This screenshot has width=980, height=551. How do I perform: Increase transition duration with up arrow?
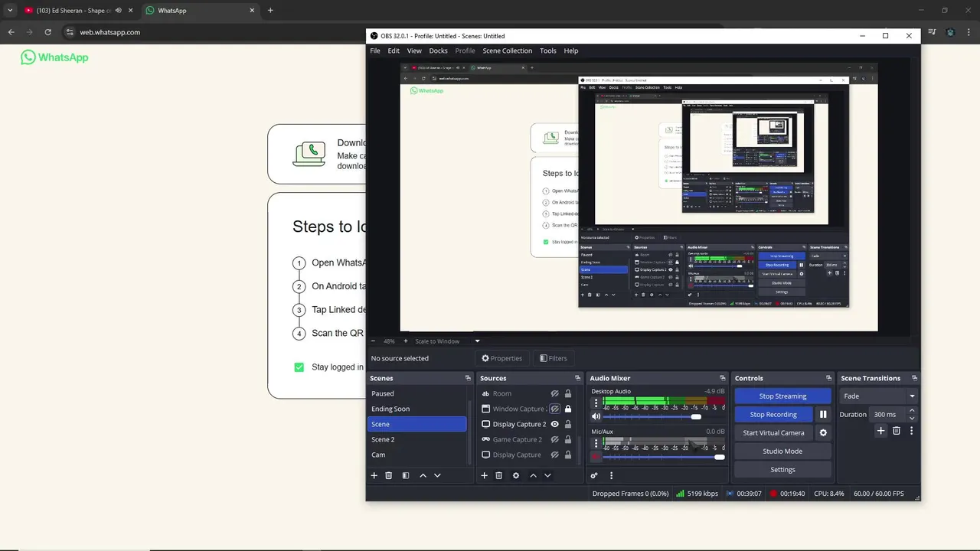point(911,411)
